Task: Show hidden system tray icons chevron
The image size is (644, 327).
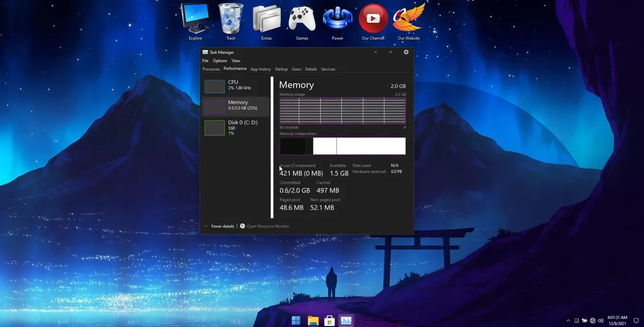Action: coord(569,320)
